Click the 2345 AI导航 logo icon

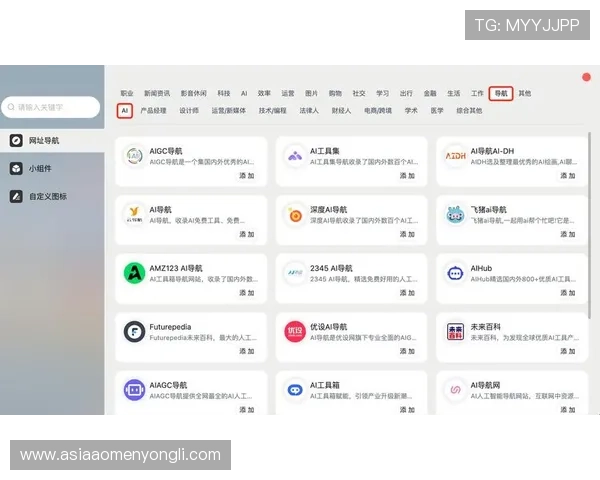click(x=295, y=273)
